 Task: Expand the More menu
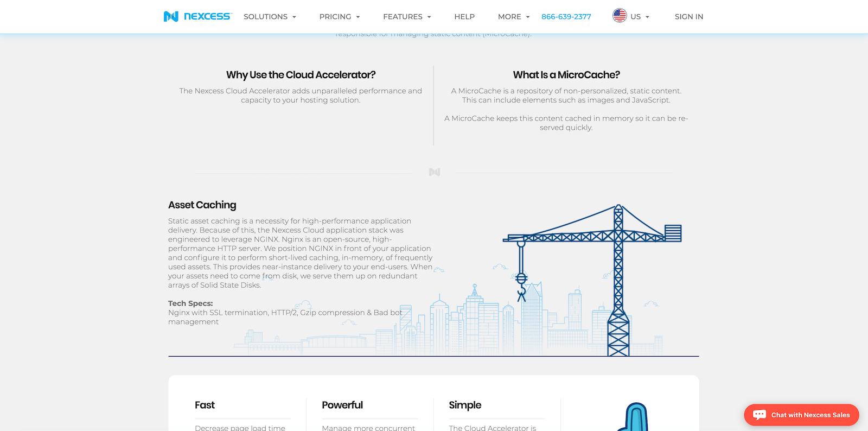(x=514, y=17)
